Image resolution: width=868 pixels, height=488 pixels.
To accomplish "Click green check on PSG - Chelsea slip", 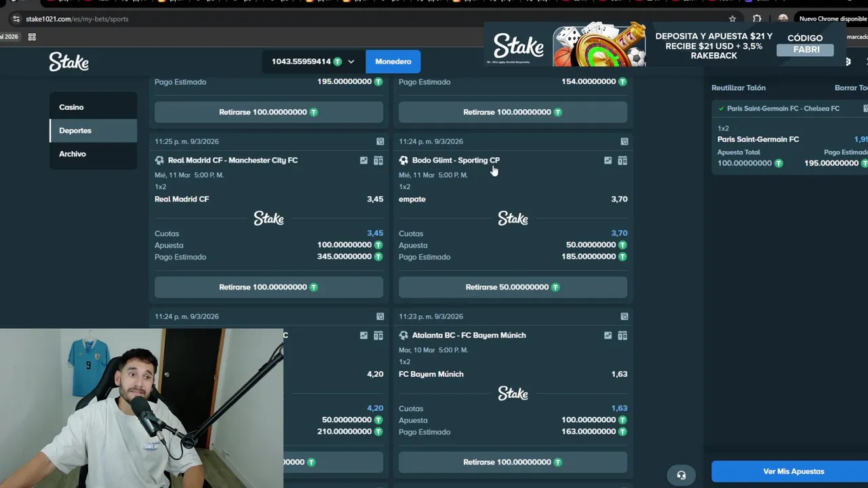I will [x=722, y=108].
